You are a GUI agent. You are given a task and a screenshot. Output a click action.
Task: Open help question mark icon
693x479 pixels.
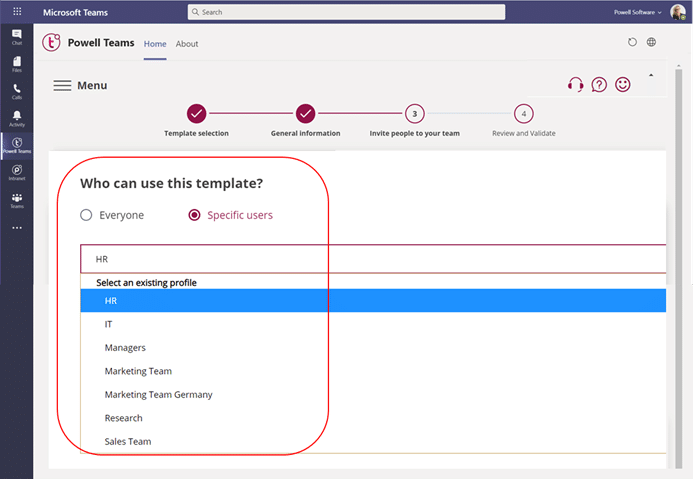click(x=599, y=85)
